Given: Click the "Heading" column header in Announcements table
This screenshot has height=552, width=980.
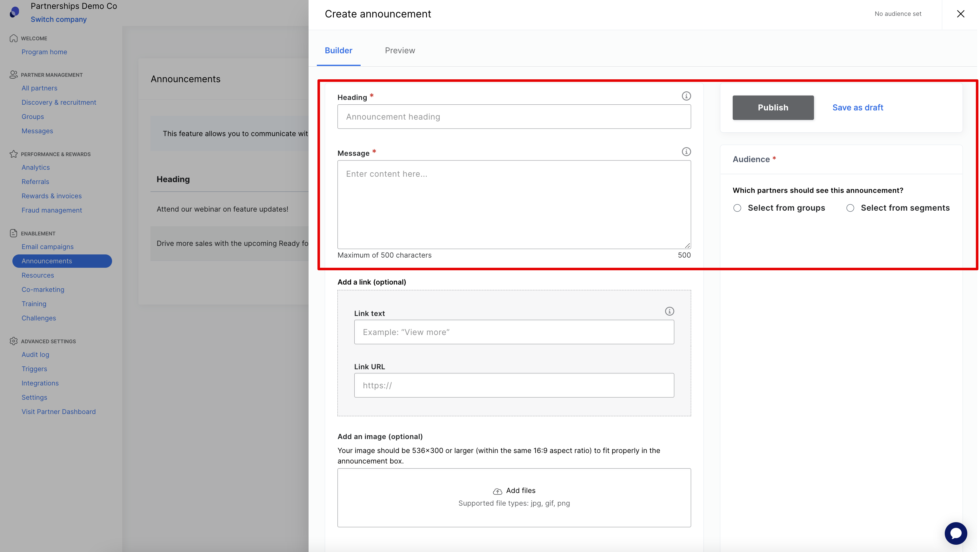Looking at the screenshot, I should pyautogui.click(x=173, y=179).
